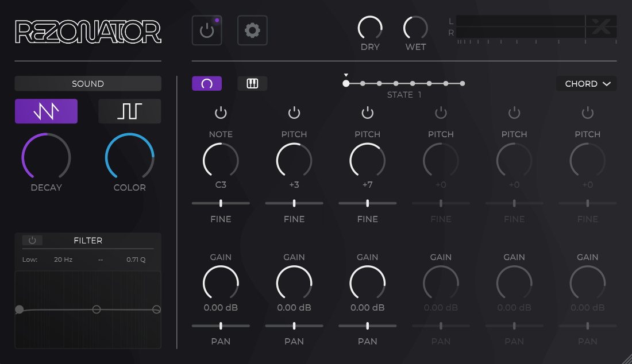Click the X logo beside the level meter
This screenshot has height=364, width=632.
(601, 27)
